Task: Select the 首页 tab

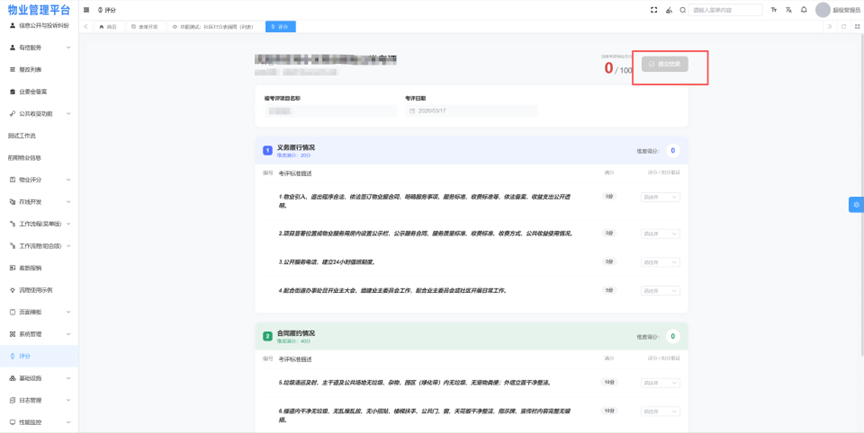Action: 108,27
